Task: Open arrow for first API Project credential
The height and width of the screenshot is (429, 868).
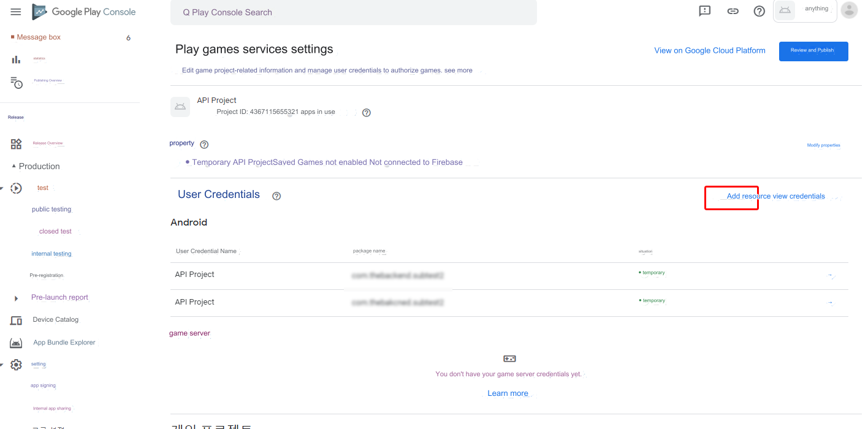Action: (x=830, y=275)
